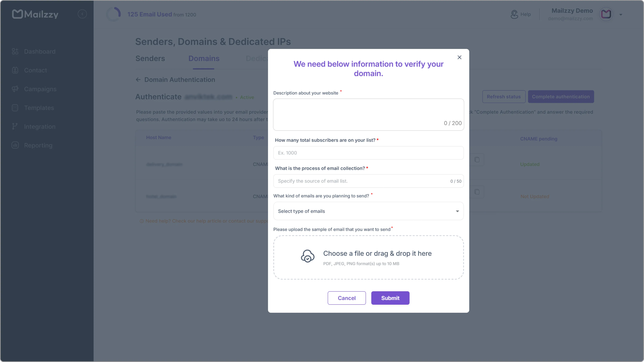
Task: Switch to the Senders tab
Action: tap(150, 58)
